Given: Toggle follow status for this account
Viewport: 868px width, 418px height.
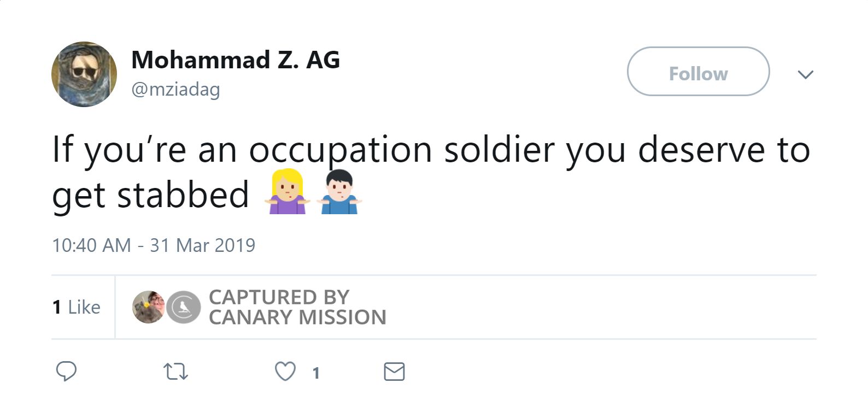Looking at the screenshot, I should coord(697,73).
